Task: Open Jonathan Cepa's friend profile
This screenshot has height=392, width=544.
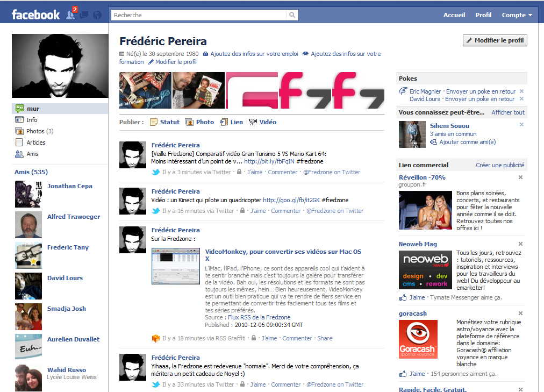Action: click(x=69, y=186)
